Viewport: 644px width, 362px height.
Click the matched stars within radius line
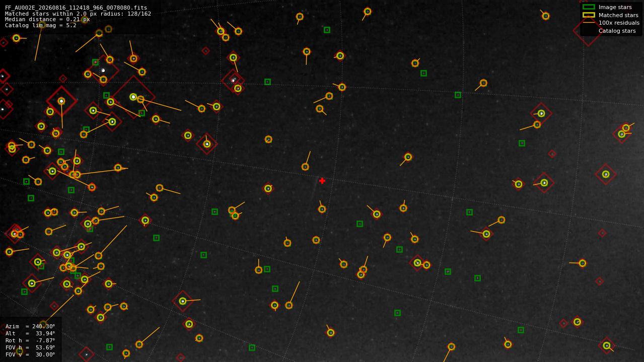(x=78, y=14)
